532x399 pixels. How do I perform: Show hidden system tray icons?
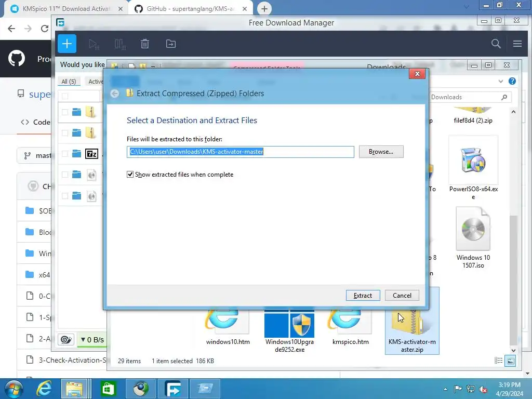click(445, 389)
